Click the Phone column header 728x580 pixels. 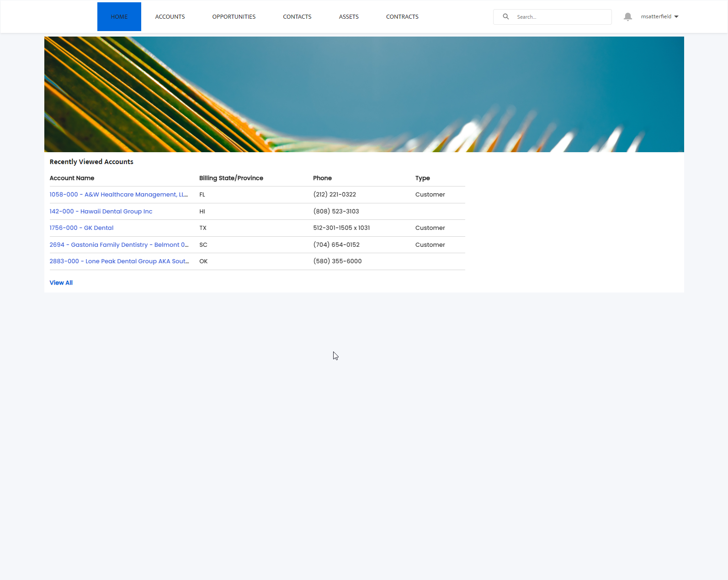click(x=323, y=178)
